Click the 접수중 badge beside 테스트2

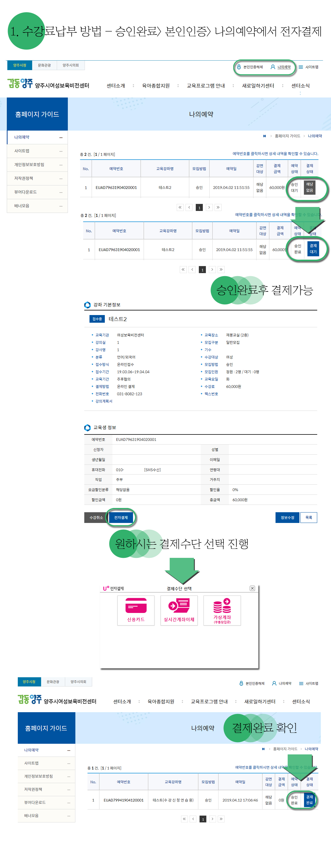[x=97, y=319]
